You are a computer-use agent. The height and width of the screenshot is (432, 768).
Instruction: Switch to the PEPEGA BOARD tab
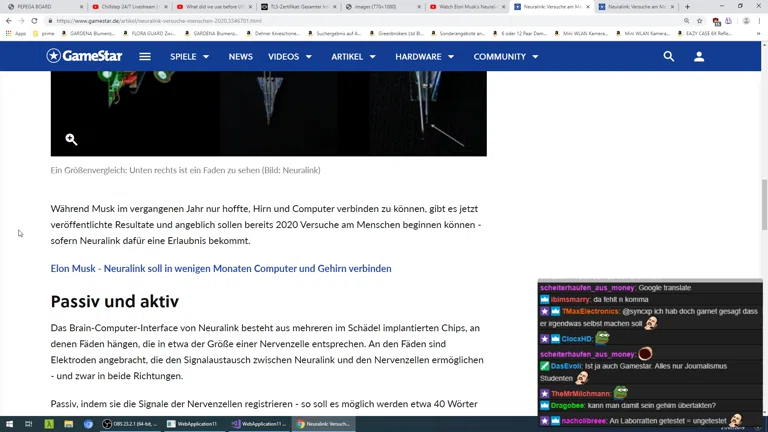coord(44,7)
